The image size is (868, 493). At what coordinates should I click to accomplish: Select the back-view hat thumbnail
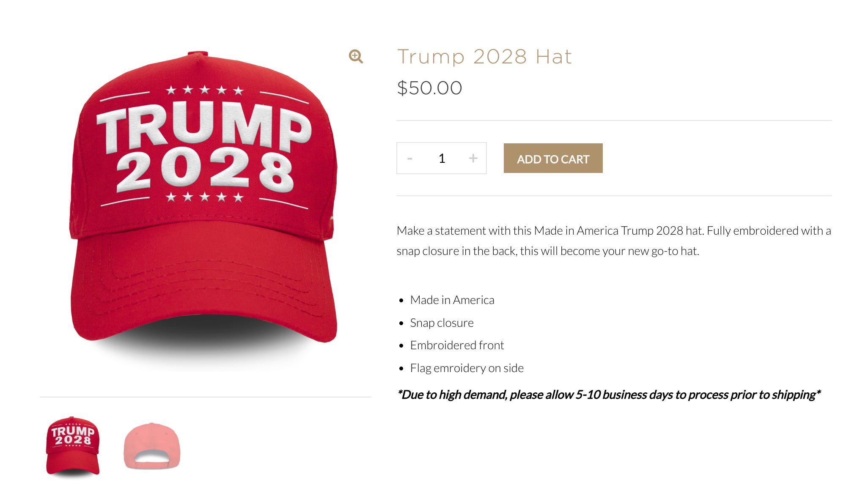[x=152, y=446]
